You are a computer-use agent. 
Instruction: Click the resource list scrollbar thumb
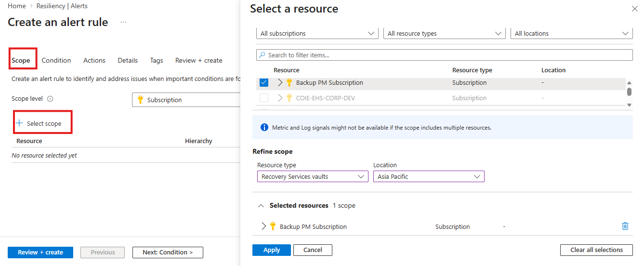[629, 92]
